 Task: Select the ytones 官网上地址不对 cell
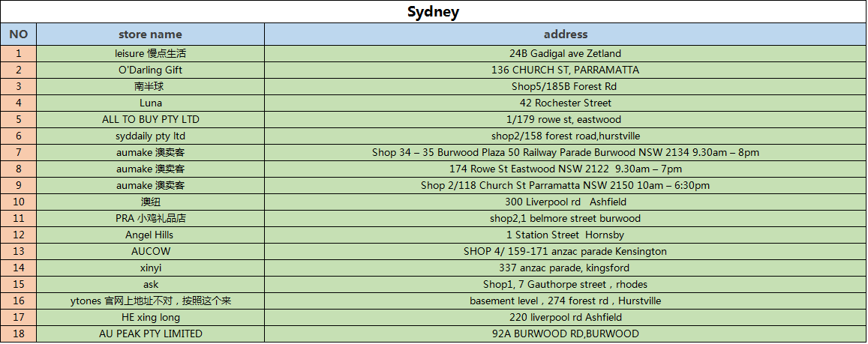point(150,301)
